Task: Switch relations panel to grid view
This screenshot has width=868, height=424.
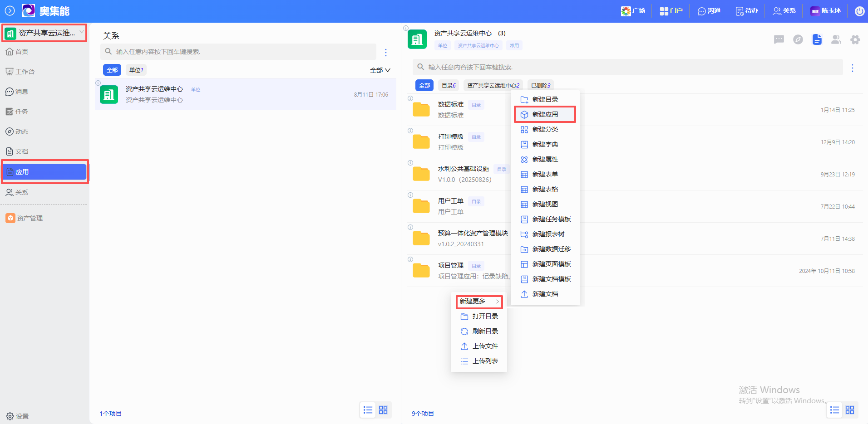Action: [x=383, y=410]
